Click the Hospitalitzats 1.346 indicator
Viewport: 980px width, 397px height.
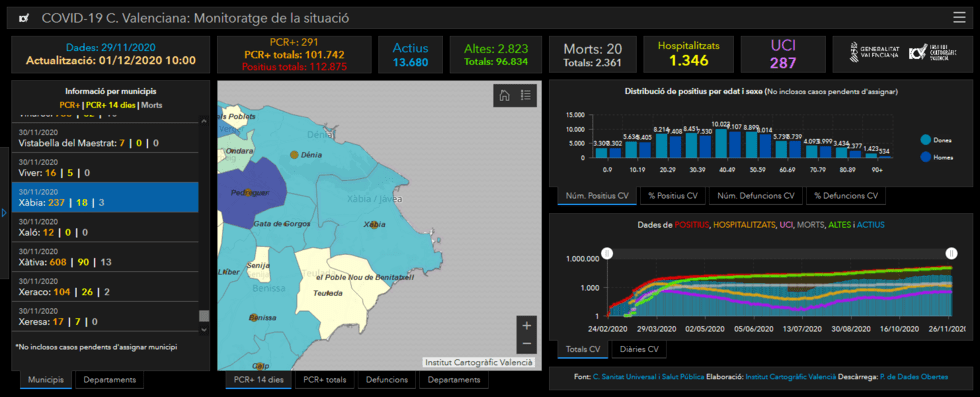688,54
